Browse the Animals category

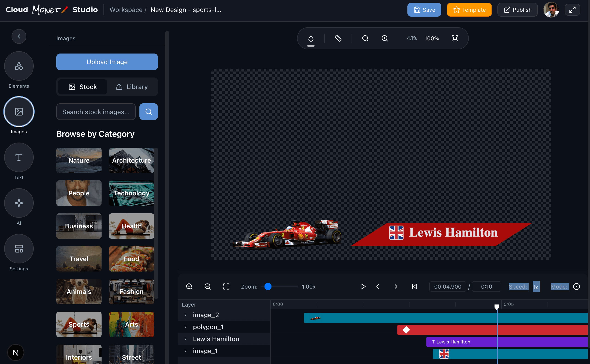click(x=79, y=292)
